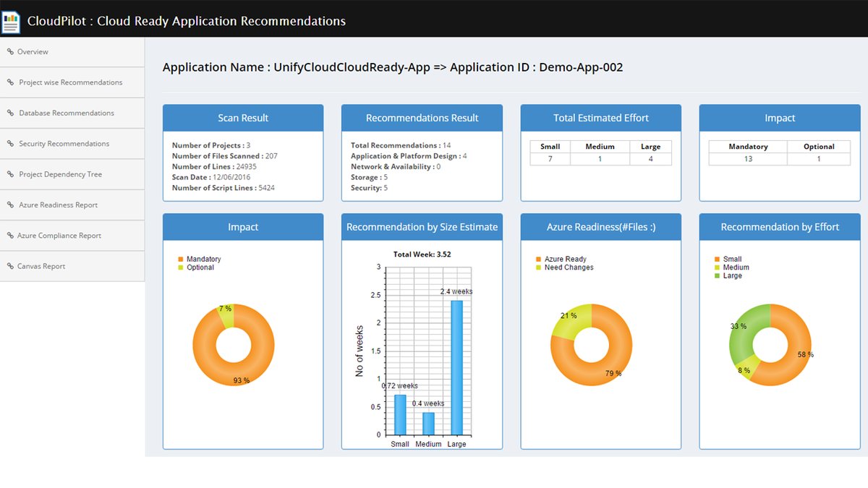Click the Medium effort value 1

point(600,159)
